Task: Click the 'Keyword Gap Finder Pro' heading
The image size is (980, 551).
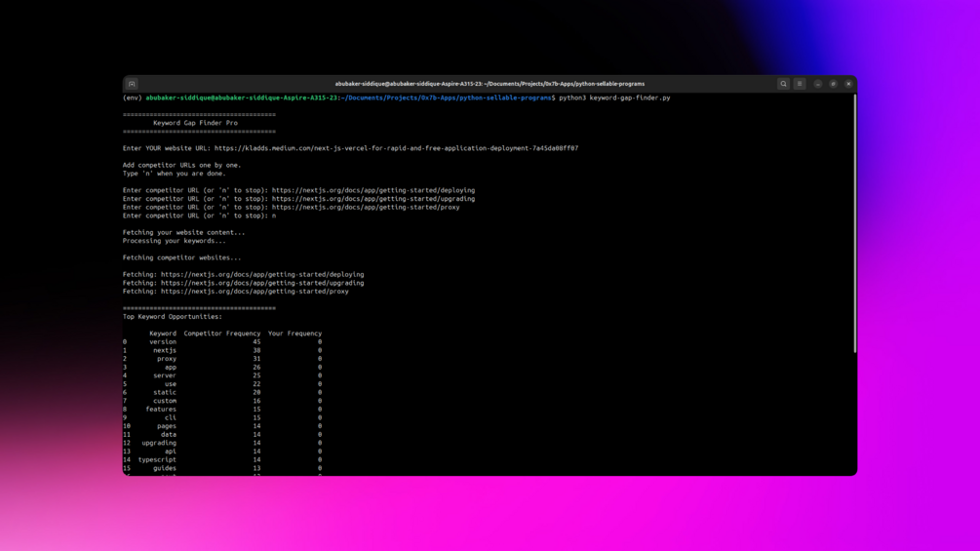Action: pyautogui.click(x=196, y=123)
